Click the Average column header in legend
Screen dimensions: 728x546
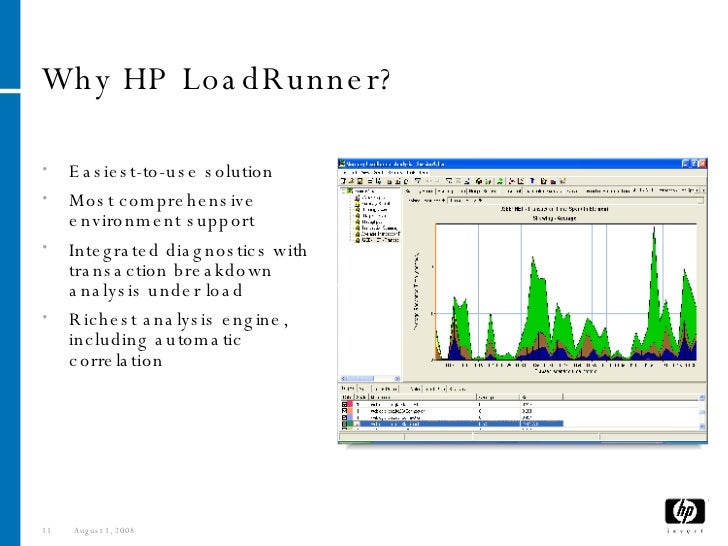click(498, 397)
